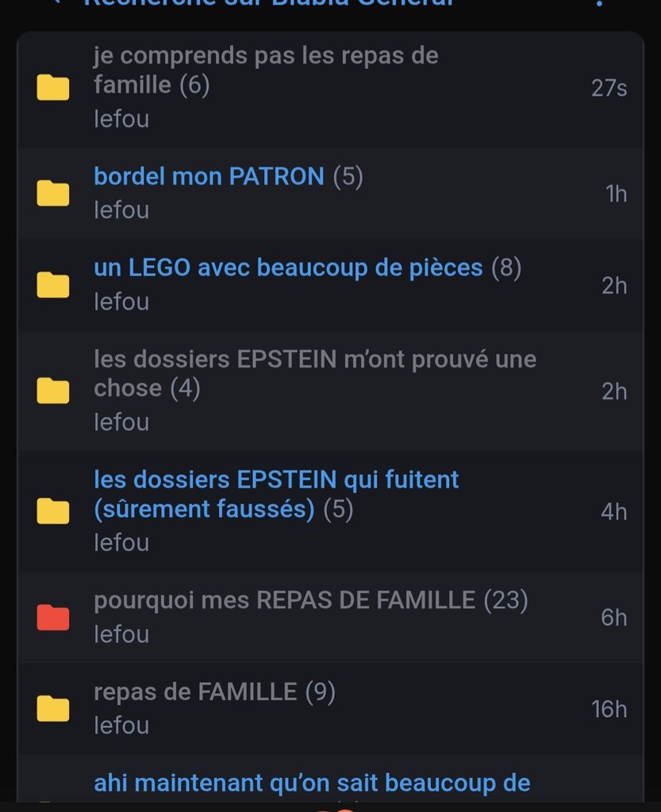Click the '27s' timestamp of the first topic
Image resolution: width=661 pixels, height=812 pixels.
[609, 87]
